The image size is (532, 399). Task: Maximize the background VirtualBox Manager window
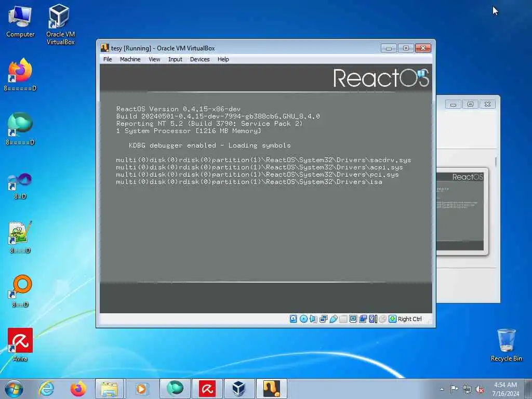pos(470,104)
